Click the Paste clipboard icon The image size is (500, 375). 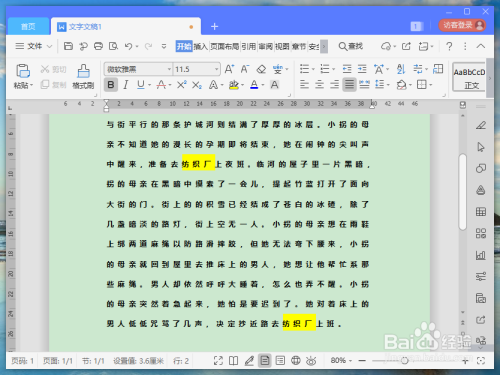point(23,71)
